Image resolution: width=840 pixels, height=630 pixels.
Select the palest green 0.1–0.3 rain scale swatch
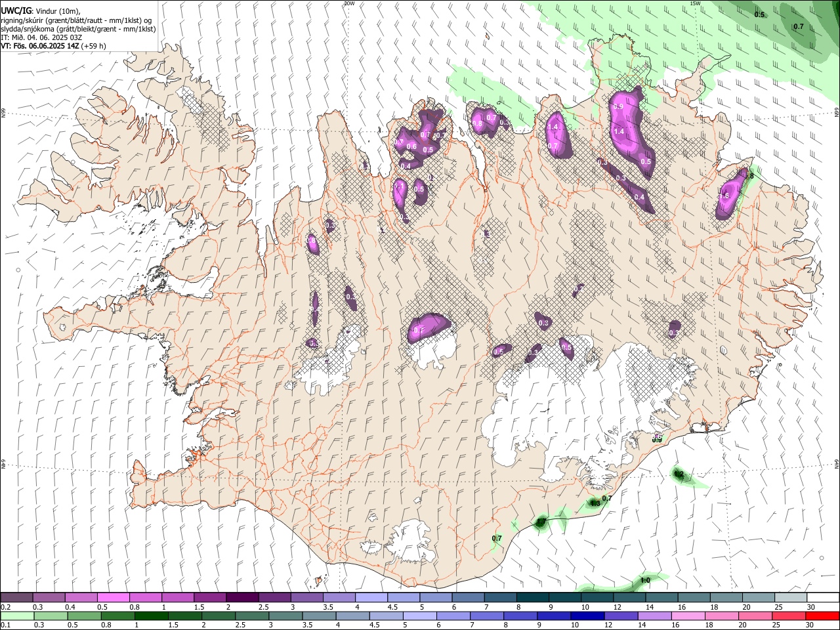click(x=17, y=616)
